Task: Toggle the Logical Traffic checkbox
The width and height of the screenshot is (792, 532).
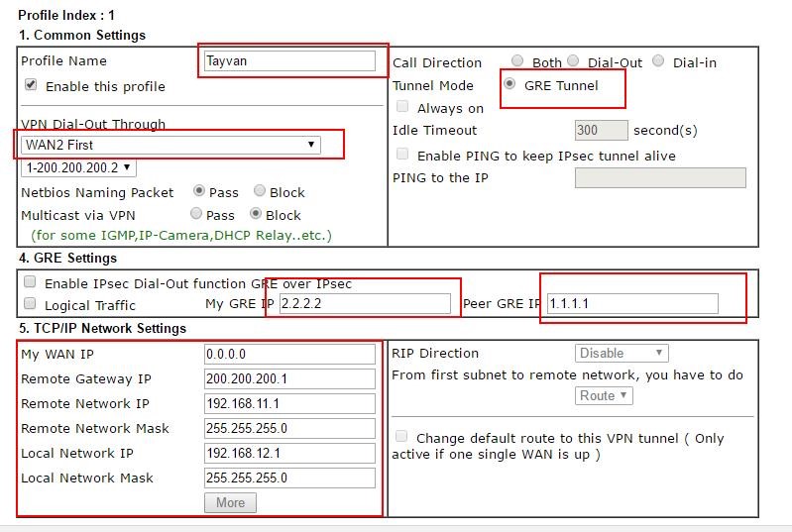Action: point(30,304)
